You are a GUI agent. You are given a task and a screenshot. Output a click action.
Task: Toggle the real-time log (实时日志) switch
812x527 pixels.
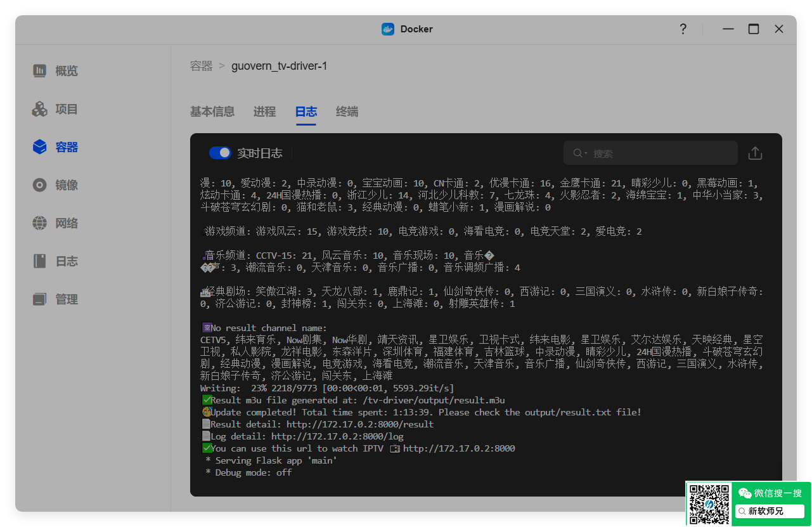(x=221, y=153)
